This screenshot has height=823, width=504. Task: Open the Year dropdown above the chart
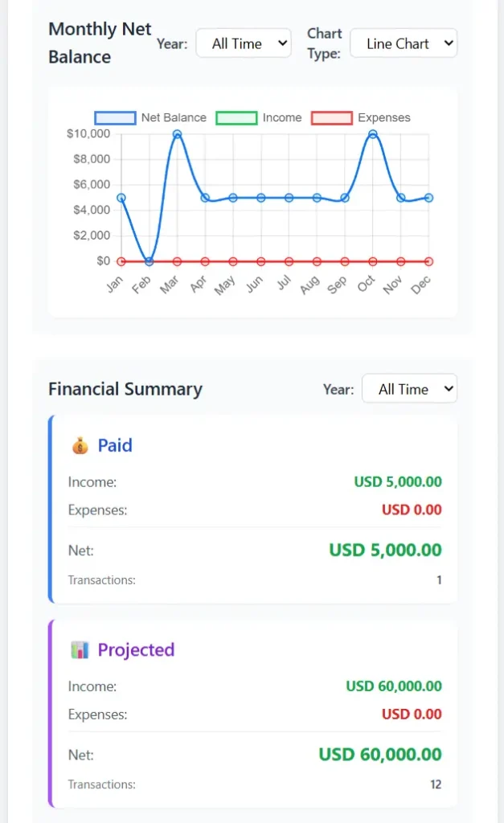tap(243, 43)
